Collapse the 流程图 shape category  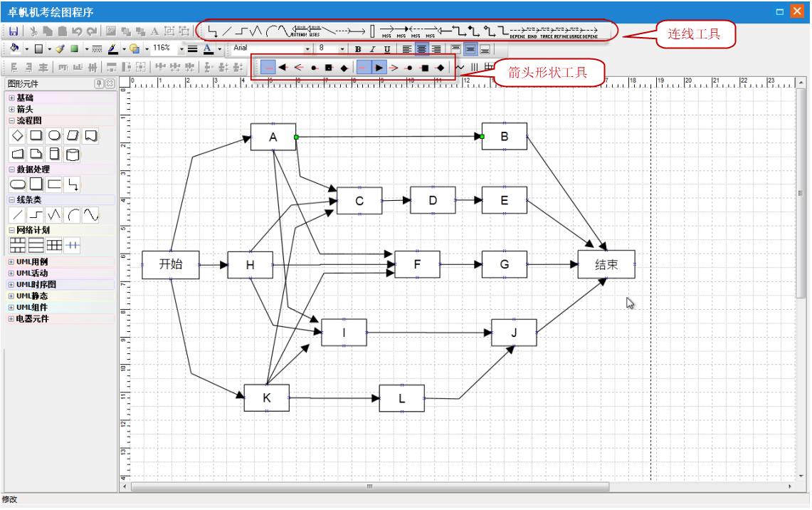11,120
